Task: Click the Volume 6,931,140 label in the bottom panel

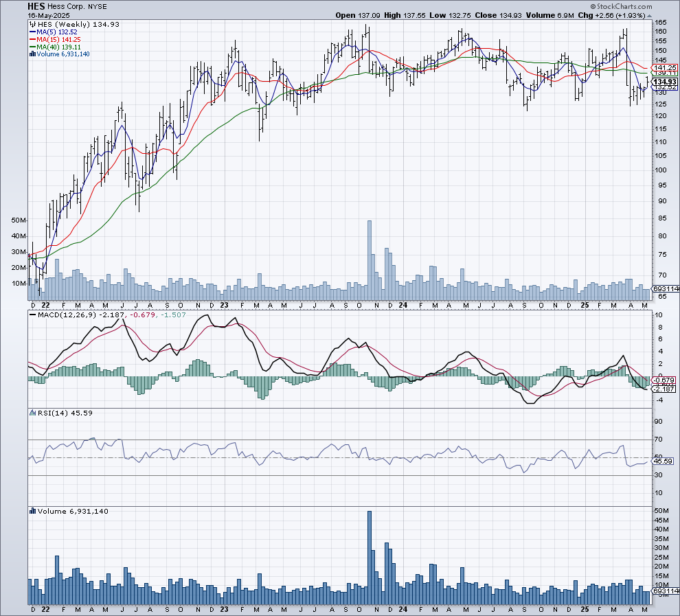Action: coord(73,512)
